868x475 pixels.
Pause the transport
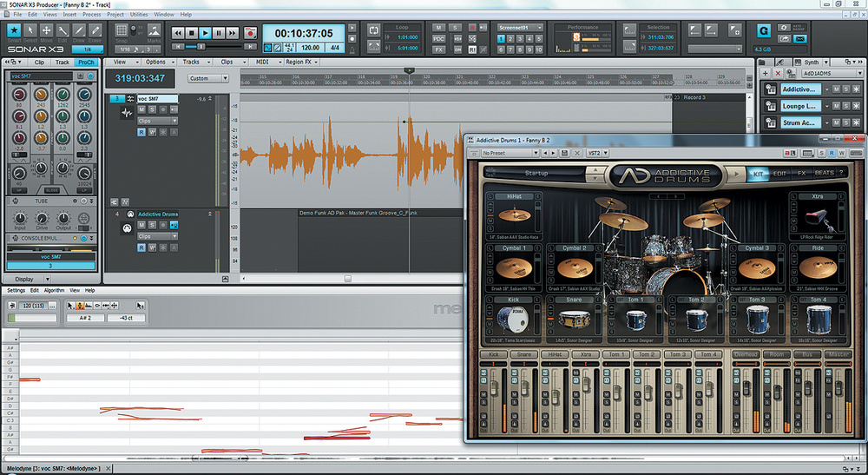219,33
